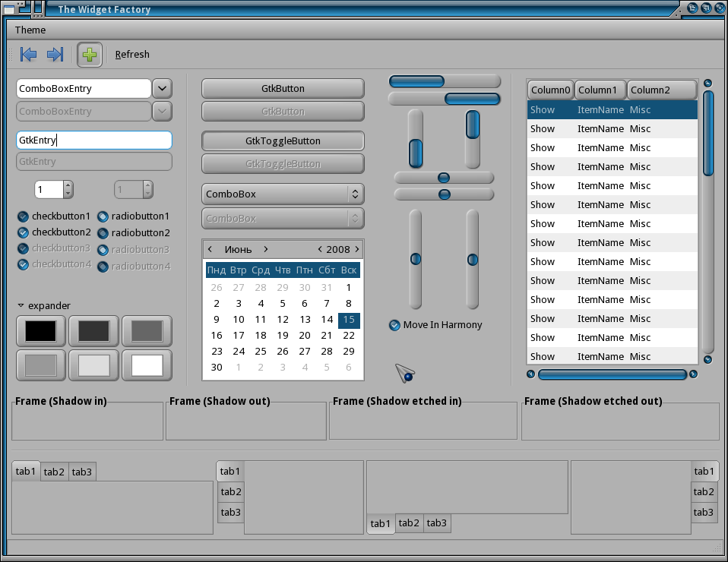Viewport: 728px width, 562px height.
Task: Click the tree view scroll up arrow
Action: [x=707, y=83]
